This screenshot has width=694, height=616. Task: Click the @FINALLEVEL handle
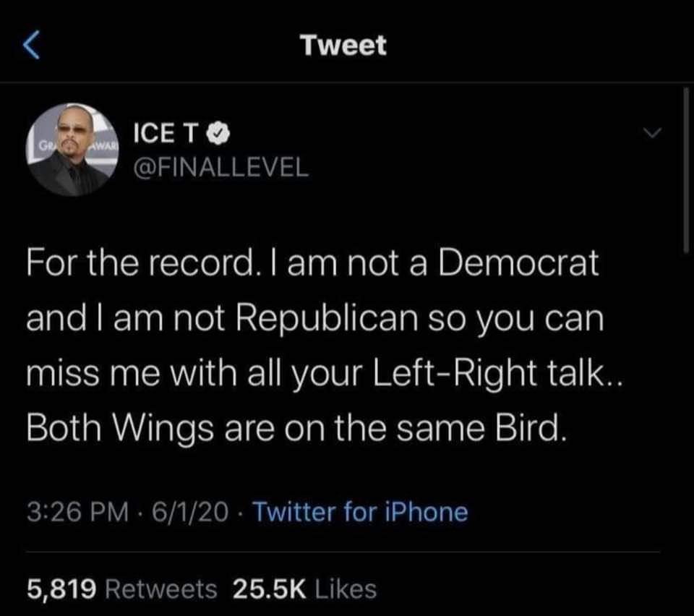click(x=220, y=168)
